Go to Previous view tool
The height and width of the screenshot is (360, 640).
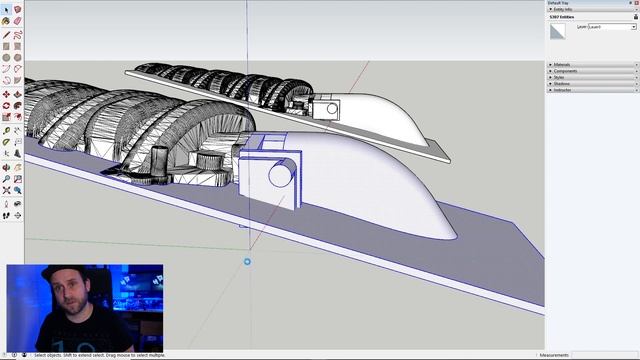click(x=18, y=190)
